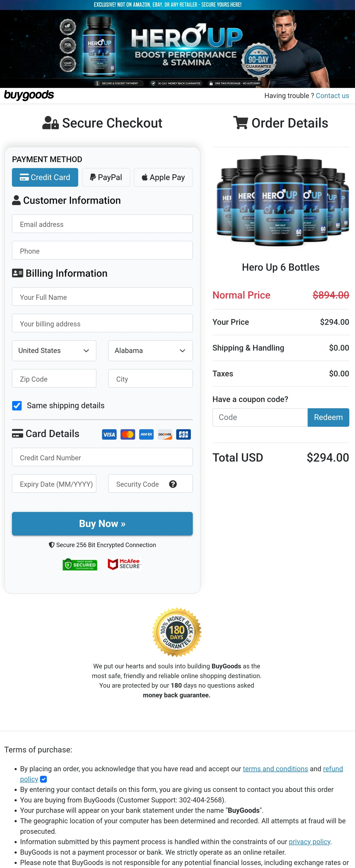Viewport: 355px width, 868px height.
Task: Open the Contact us link
Action: pyautogui.click(x=332, y=96)
